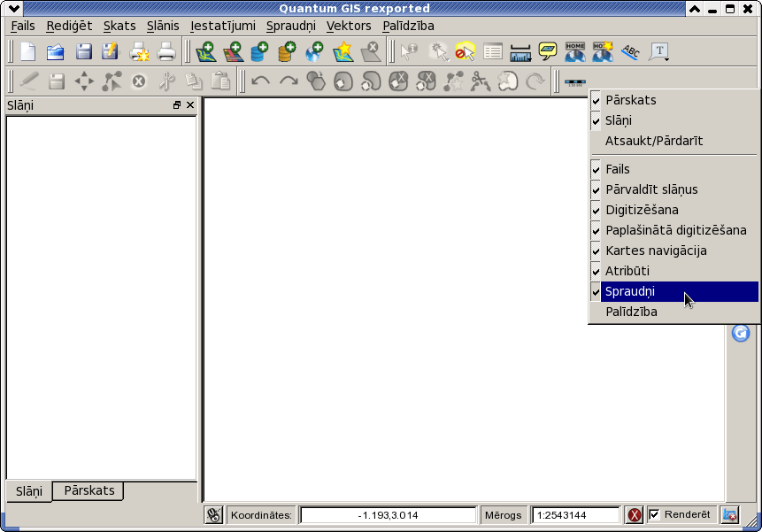Viewport: 762px width, 532px height.
Task: Select the Split Features tool
Action: [481, 81]
